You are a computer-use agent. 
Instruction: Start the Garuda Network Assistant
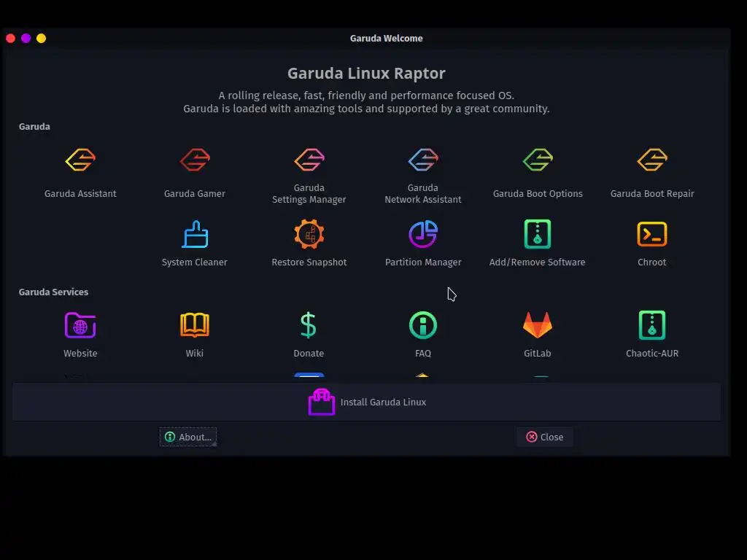(x=423, y=160)
